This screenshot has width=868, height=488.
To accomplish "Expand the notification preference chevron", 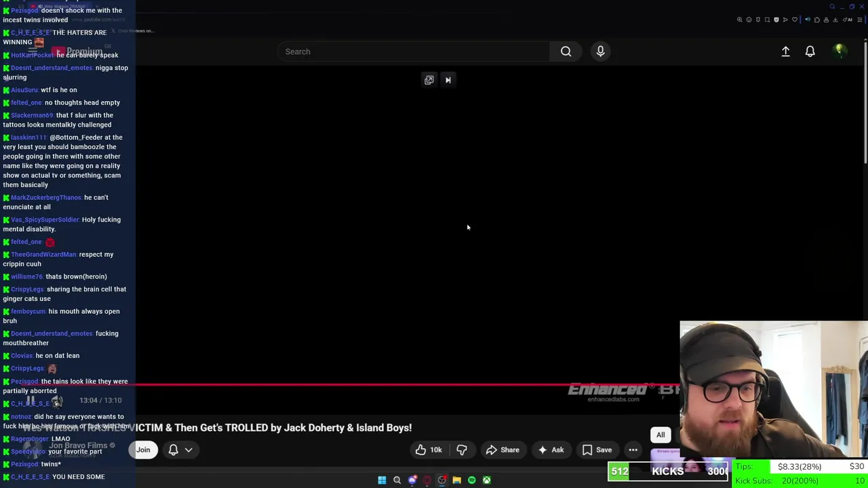I will pos(189,450).
